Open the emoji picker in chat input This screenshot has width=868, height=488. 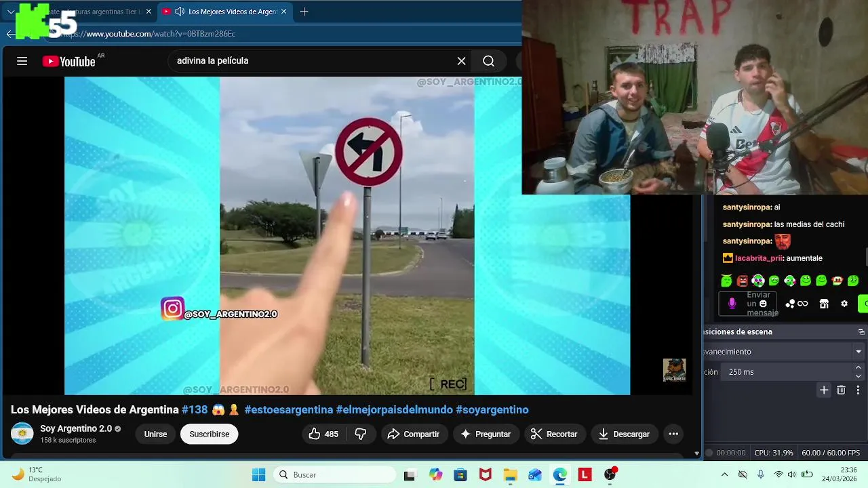pyautogui.click(x=763, y=304)
